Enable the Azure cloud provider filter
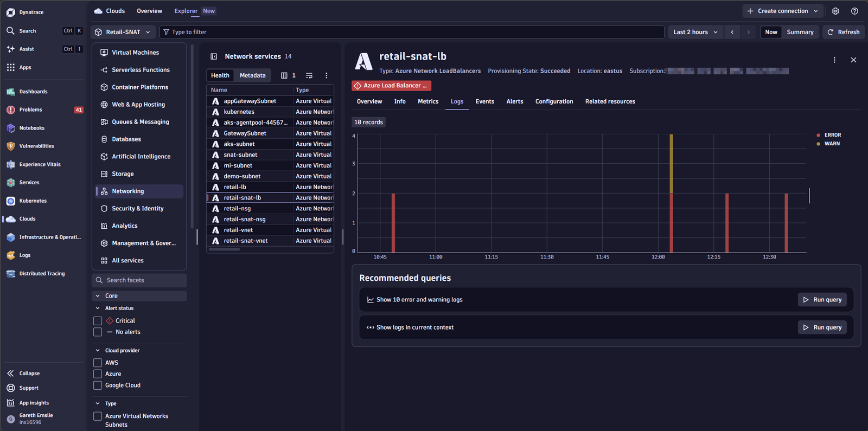 coord(98,374)
